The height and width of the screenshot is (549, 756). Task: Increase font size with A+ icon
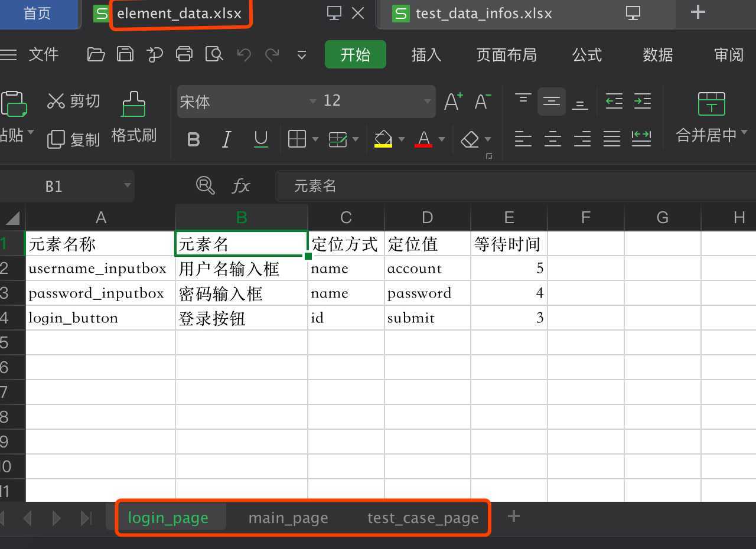click(x=453, y=102)
